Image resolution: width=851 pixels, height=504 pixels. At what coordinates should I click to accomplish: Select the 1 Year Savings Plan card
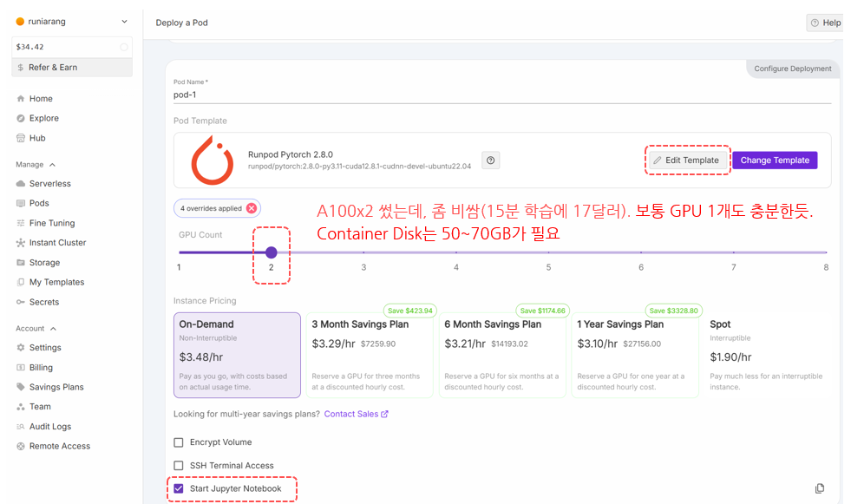(635, 356)
